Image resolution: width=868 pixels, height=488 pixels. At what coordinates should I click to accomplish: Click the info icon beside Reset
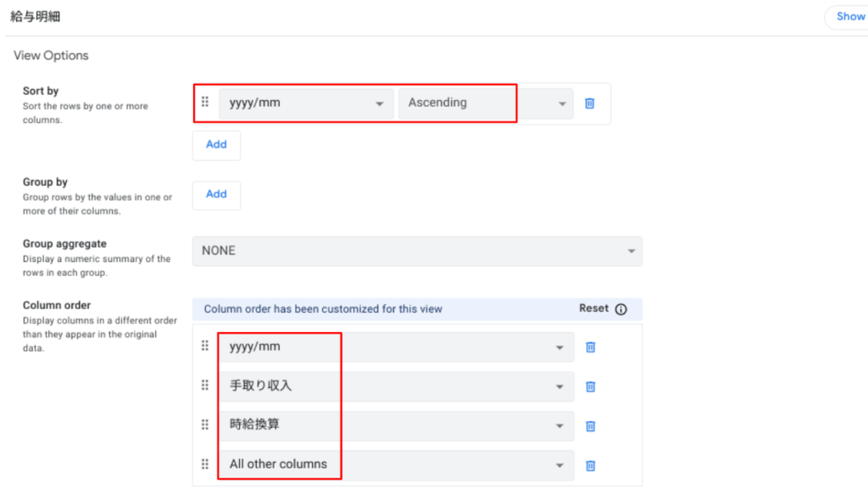point(621,309)
